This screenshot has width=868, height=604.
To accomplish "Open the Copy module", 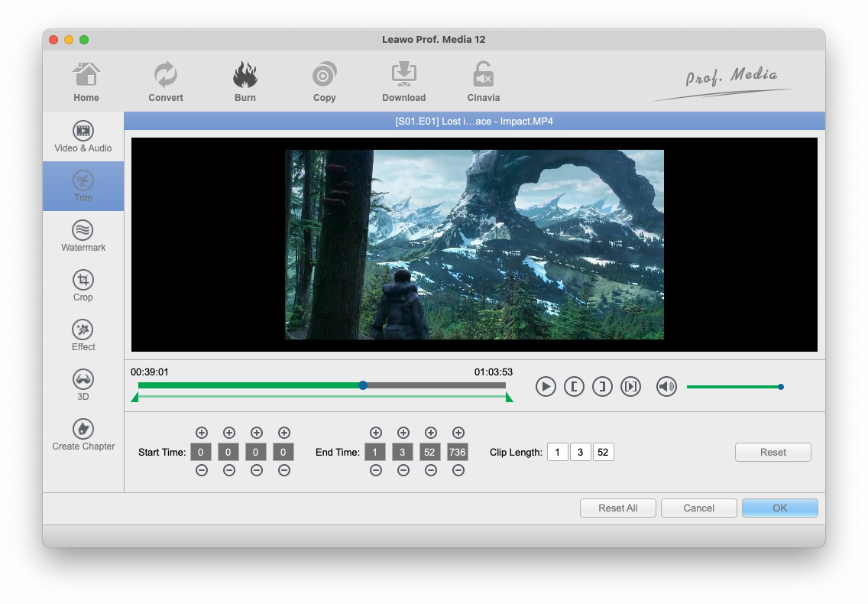I will 325,82.
